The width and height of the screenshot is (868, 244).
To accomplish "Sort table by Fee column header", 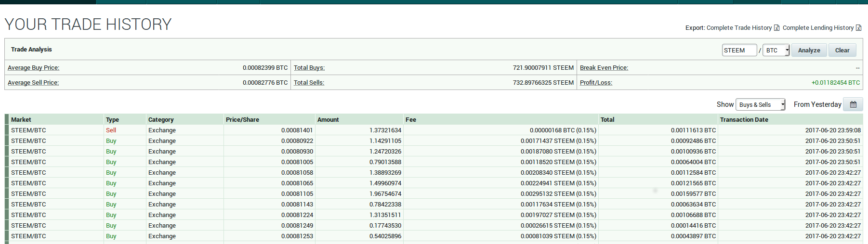I will tap(411, 119).
